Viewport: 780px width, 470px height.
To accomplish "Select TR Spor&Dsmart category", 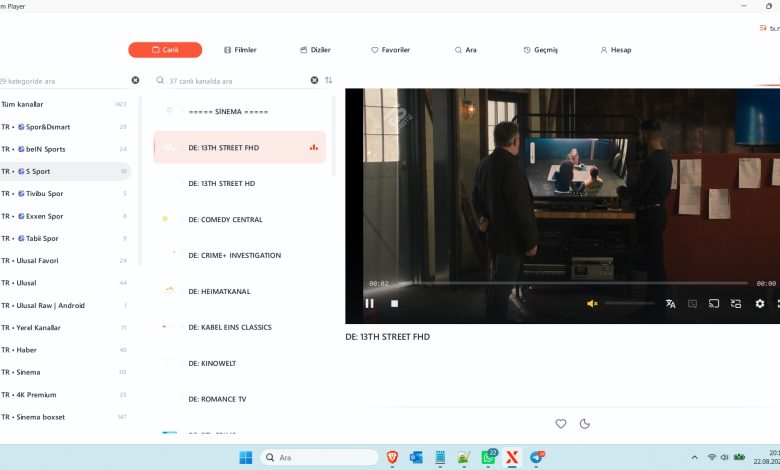I will point(65,127).
